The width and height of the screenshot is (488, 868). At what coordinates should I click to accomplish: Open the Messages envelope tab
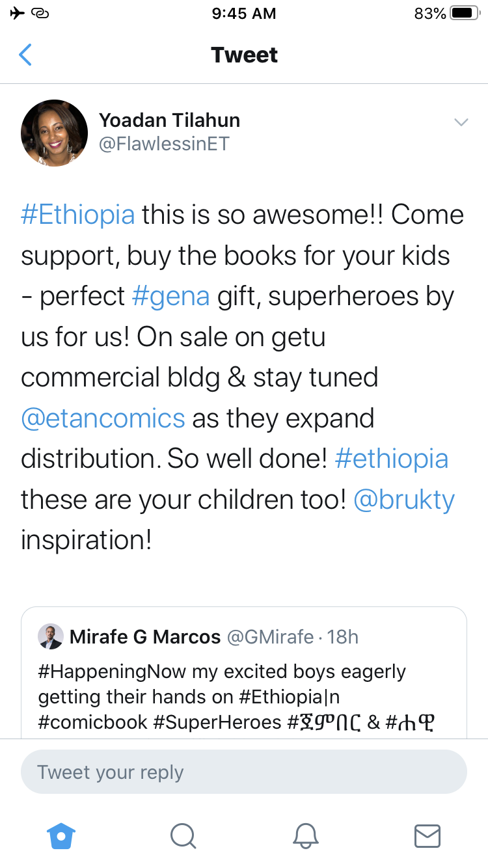[427, 835]
